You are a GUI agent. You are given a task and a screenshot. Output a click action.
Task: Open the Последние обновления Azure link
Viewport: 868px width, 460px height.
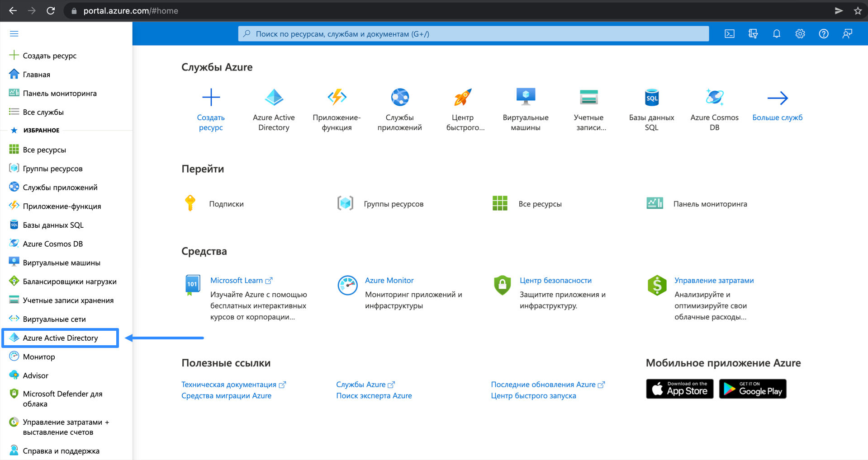click(x=548, y=385)
